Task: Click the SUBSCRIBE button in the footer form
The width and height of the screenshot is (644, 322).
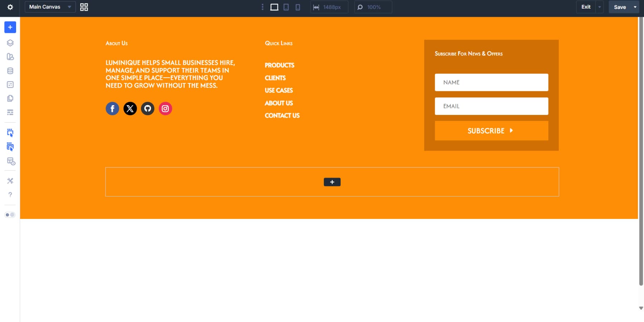Action: [491, 131]
